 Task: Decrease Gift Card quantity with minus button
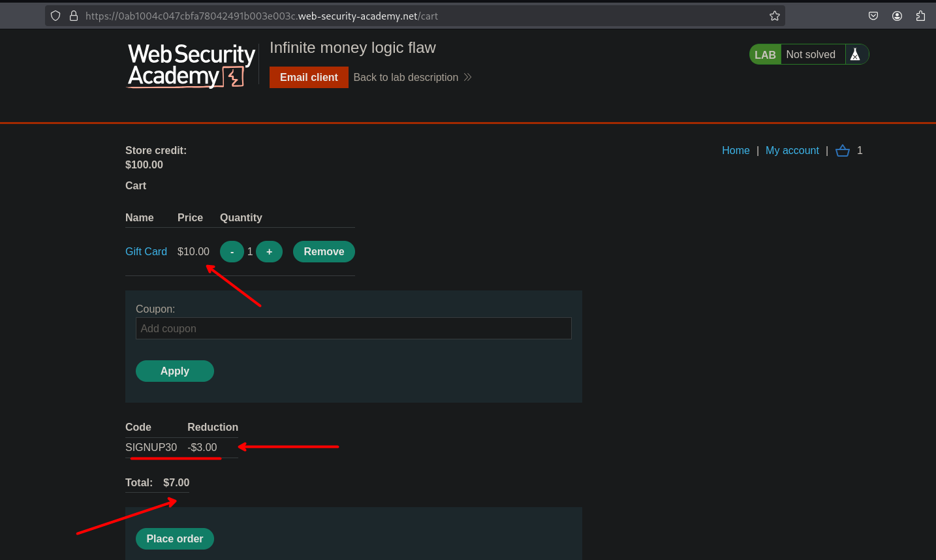[232, 252]
